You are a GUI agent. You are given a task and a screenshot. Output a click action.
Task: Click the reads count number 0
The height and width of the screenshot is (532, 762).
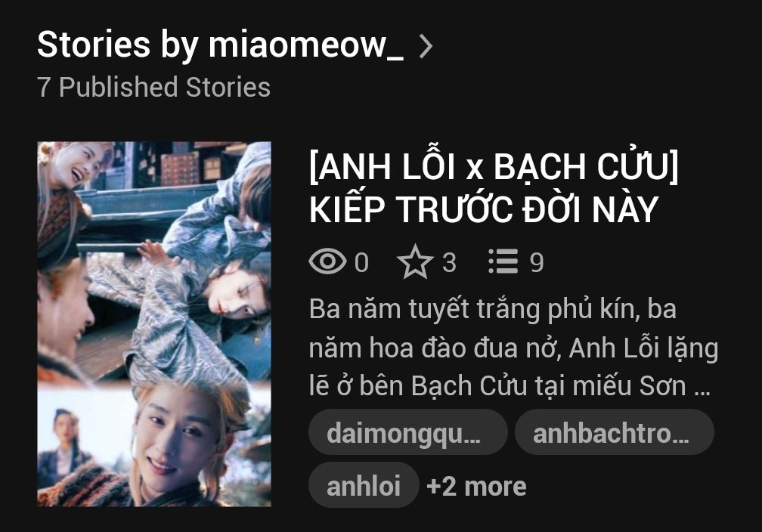click(x=361, y=262)
